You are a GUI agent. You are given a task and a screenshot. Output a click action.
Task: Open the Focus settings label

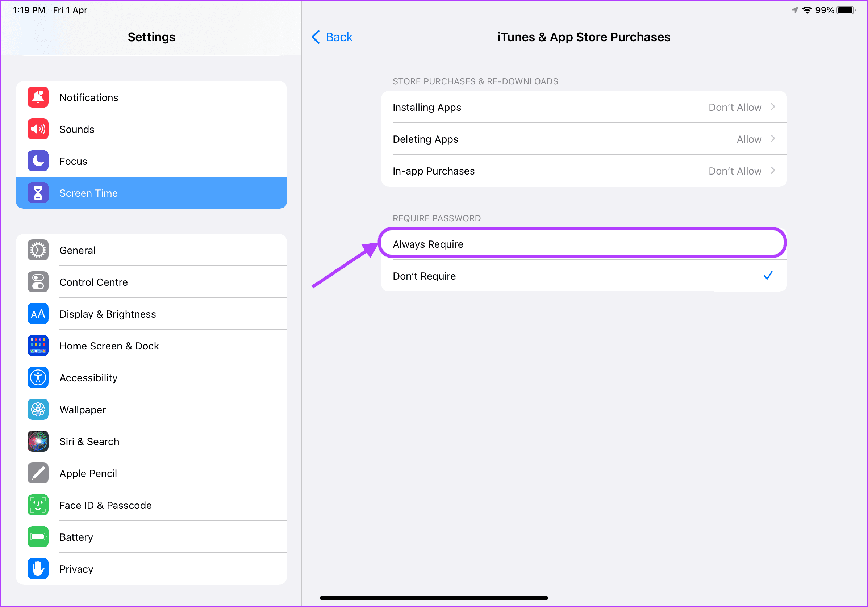pos(73,162)
